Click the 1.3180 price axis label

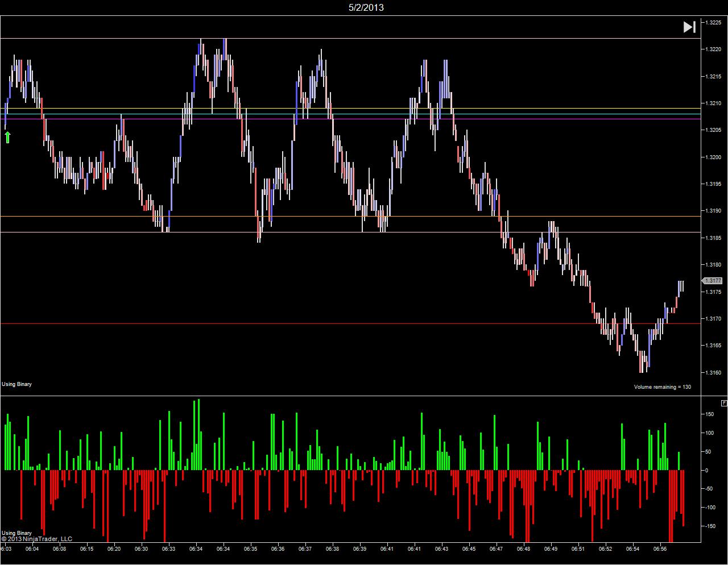point(713,264)
